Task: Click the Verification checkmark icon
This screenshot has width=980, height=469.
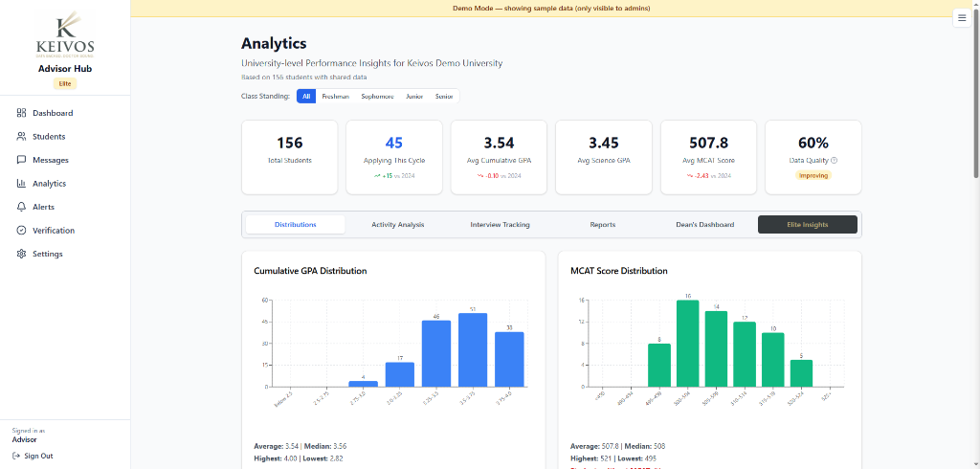Action: [x=21, y=231]
